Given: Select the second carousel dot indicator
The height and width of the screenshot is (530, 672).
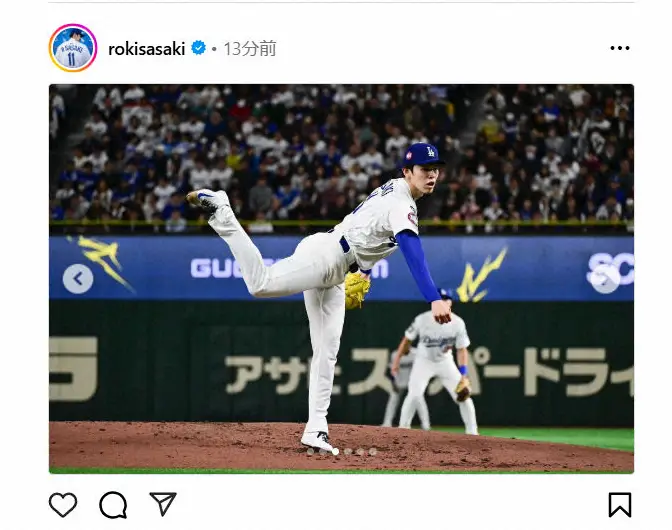Looking at the screenshot, I should 323,451.
